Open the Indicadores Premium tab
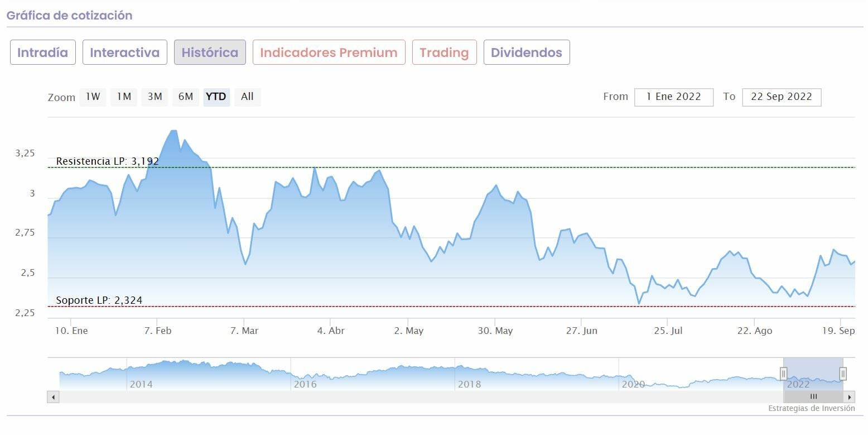 pyautogui.click(x=329, y=52)
